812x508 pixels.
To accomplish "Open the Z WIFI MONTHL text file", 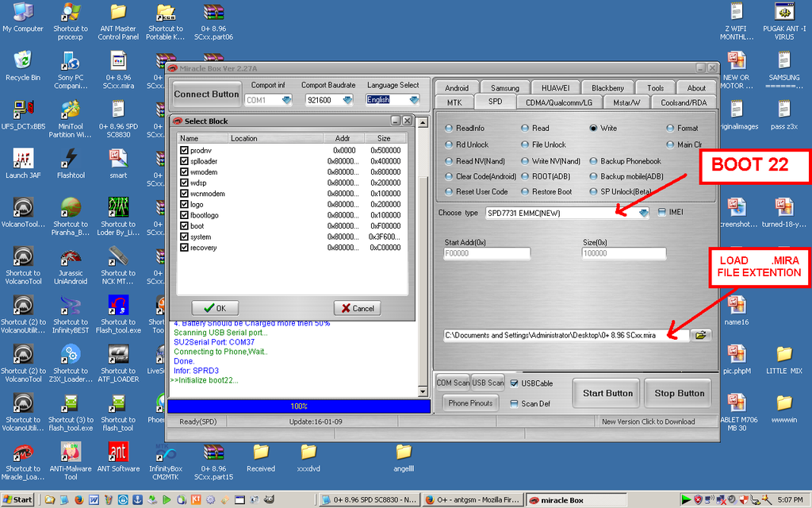I will pos(737,22).
